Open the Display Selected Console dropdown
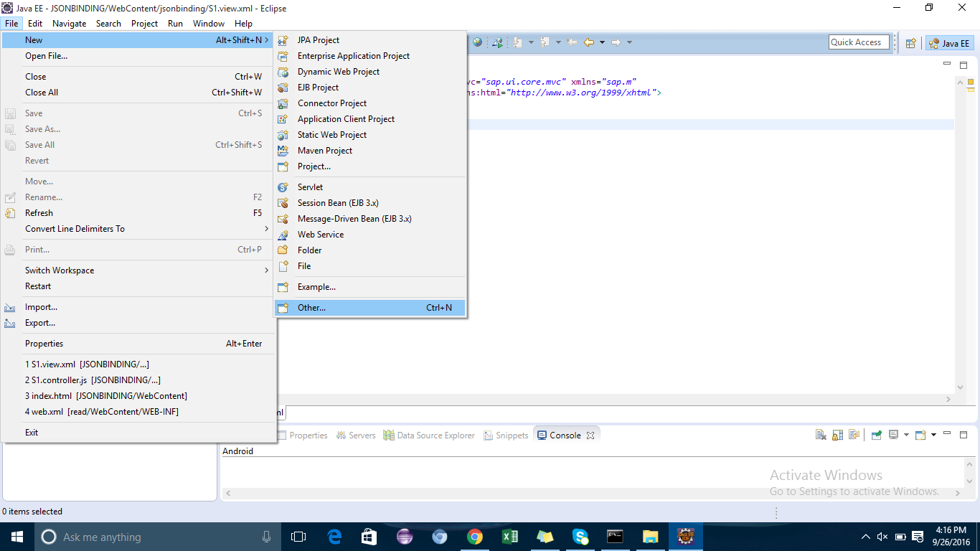Viewport: 980px width, 551px height. click(906, 435)
